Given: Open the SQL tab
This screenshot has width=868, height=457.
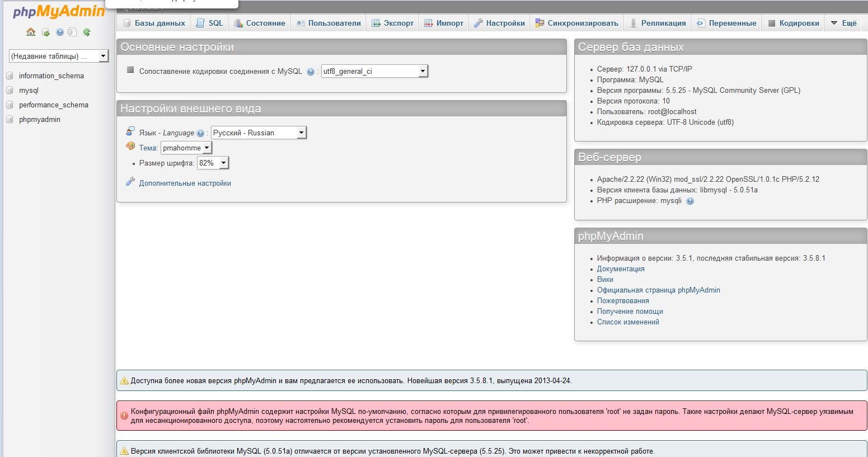Looking at the screenshot, I should 210,23.
